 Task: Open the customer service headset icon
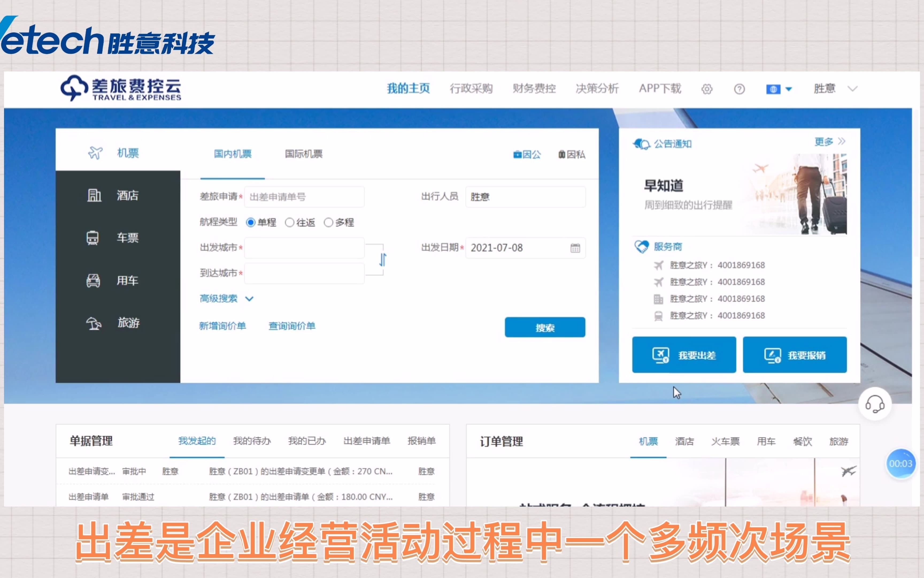(x=875, y=404)
